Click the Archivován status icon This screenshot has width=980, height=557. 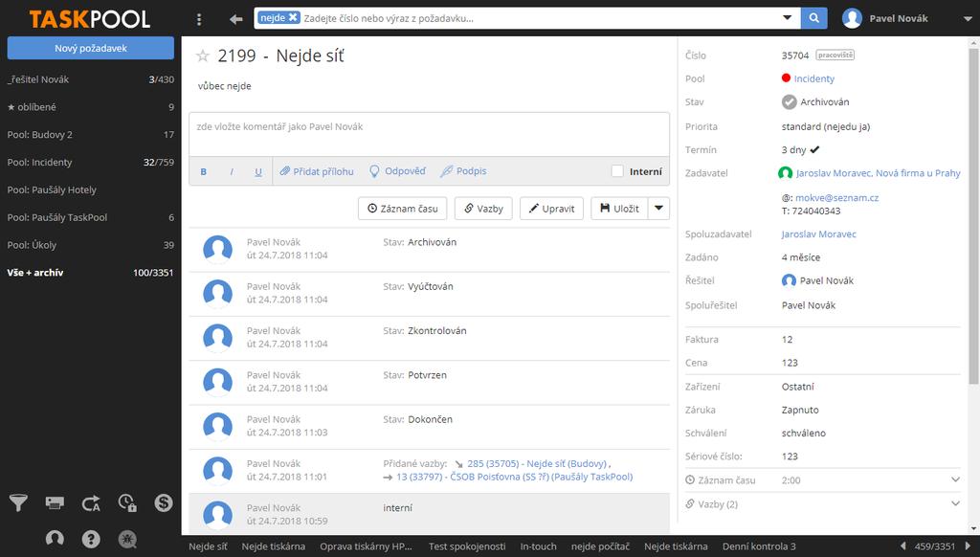[789, 101]
